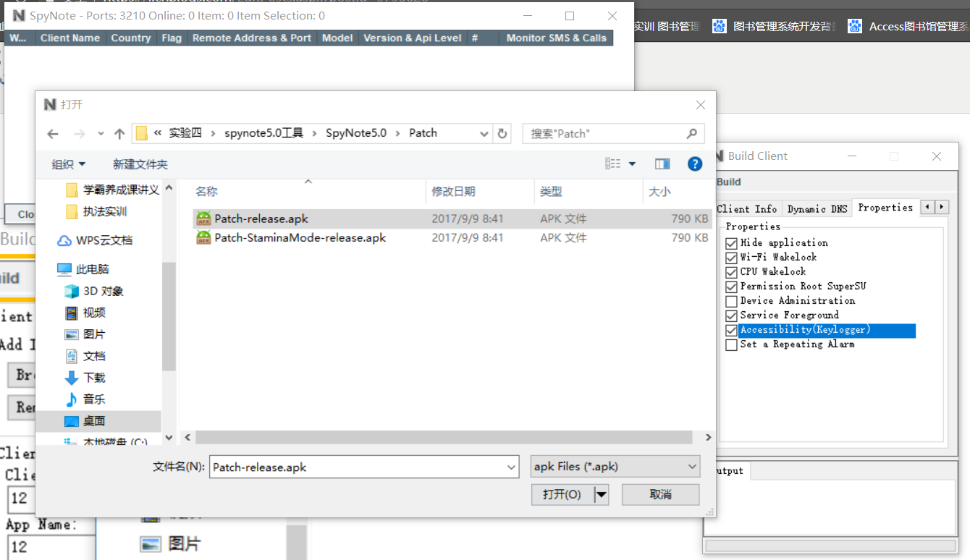Navigate to the spynote5.0工具 breadcrumb folder
The image size is (970, 560).
click(x=263, y=133)
